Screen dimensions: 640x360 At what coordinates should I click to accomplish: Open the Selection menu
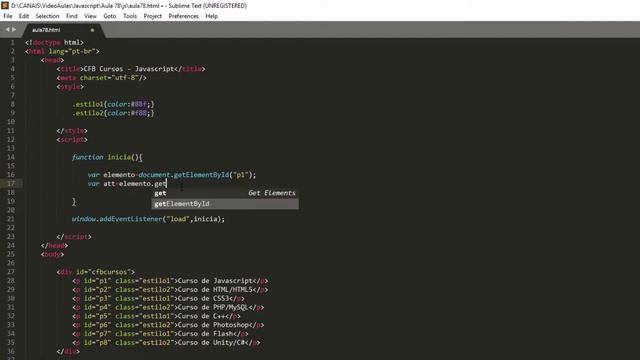click(47, 16)
